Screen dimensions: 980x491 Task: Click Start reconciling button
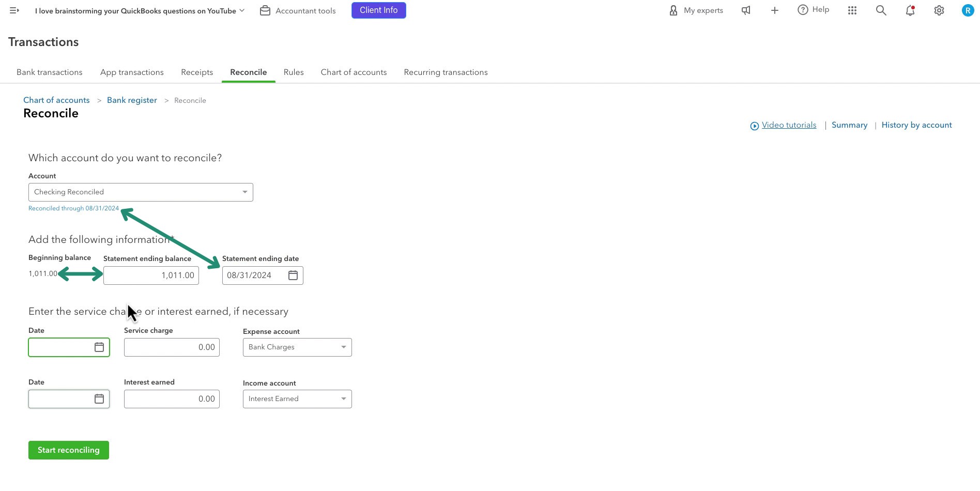coord(69,450)
